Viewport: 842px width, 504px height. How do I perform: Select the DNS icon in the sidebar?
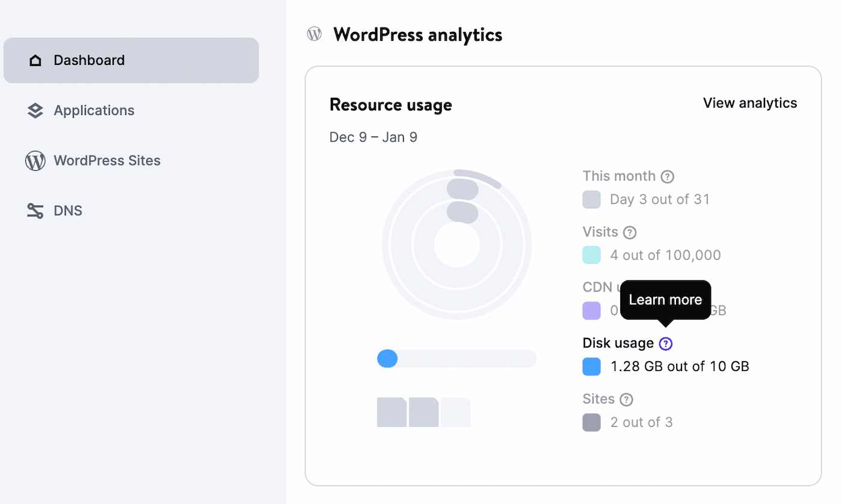pyautogui.click(x=35, y=211)
